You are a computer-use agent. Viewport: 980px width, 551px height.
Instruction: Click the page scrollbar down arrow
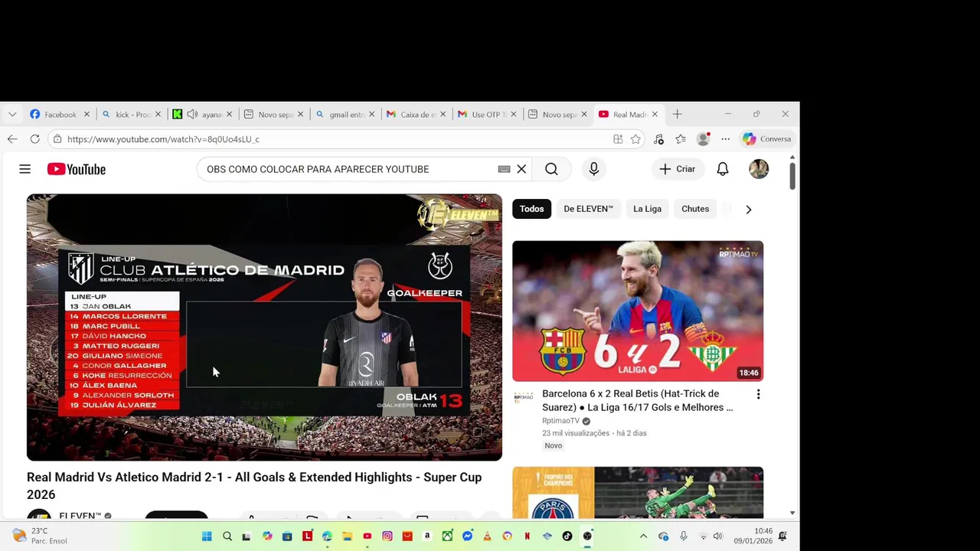click(792, 513)
